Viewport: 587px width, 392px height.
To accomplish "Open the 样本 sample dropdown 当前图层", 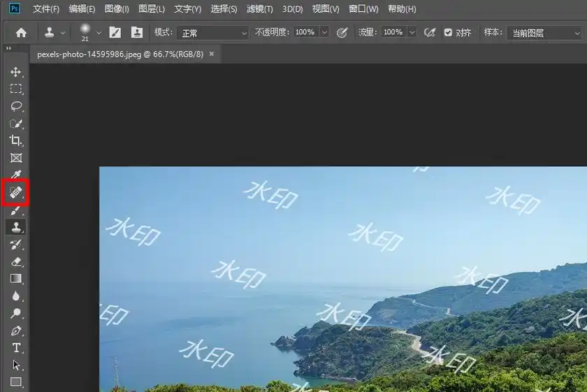I will (x=546, y=33).
